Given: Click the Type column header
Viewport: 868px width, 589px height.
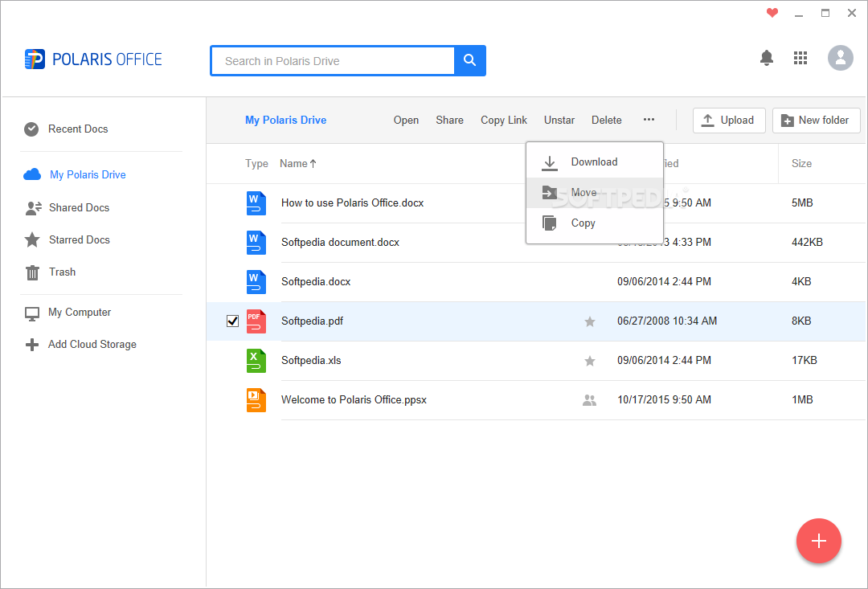Looking at the screenshot, I should 256,163.
